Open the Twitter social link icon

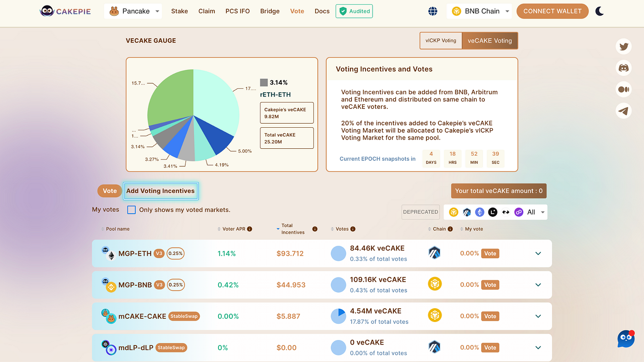624,47
